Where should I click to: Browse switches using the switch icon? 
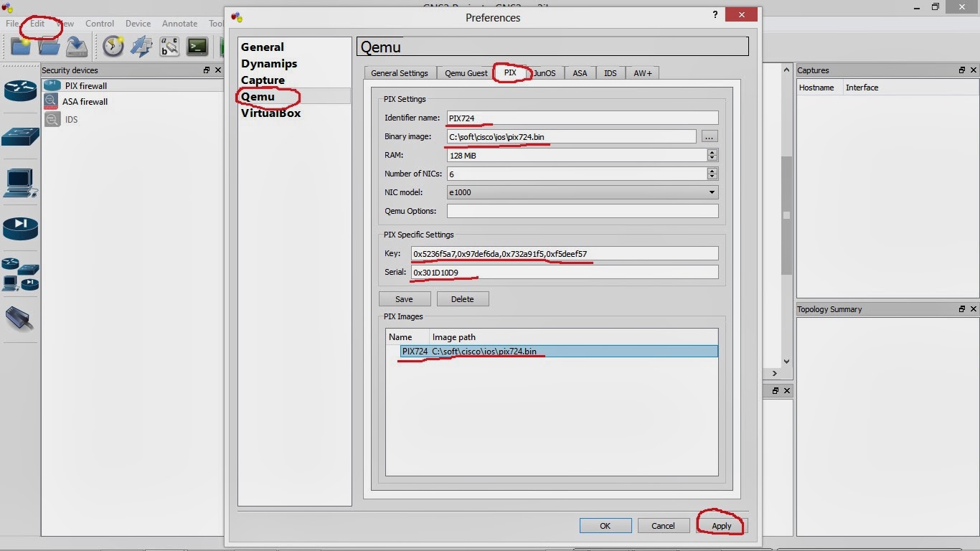(x=20, y=136)
